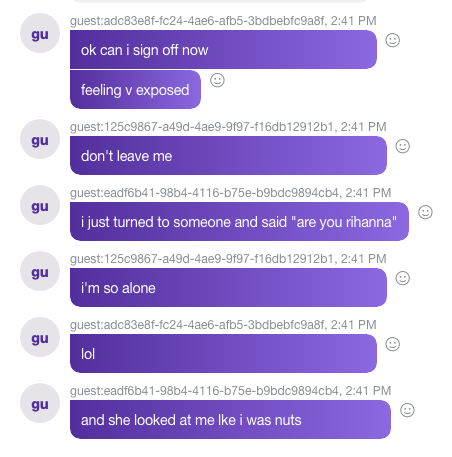The width and height of the screenshot is (452, 457).
Task: Add reaction to 'looked at me lke i was nuts'
Action: [x=407, y=410]
